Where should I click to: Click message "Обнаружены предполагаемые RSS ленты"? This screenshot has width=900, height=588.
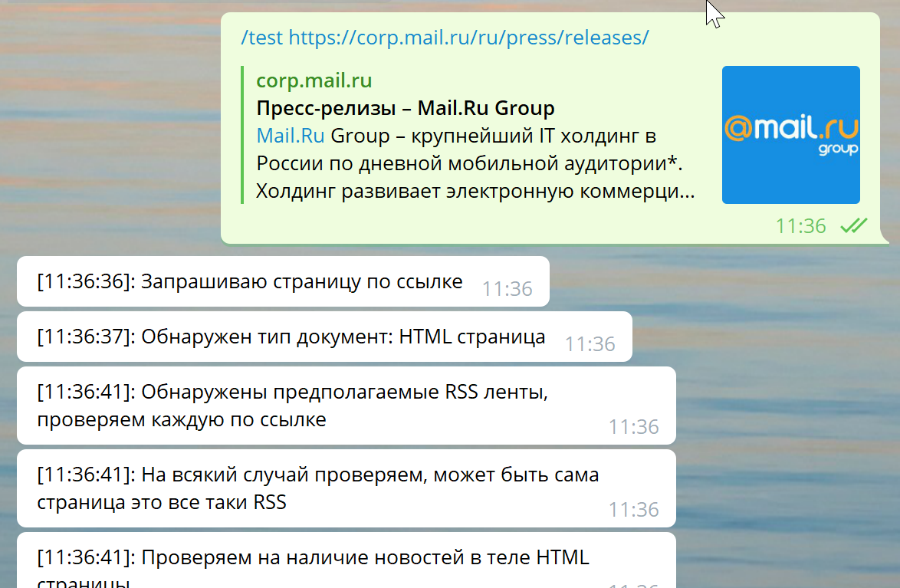346,406
